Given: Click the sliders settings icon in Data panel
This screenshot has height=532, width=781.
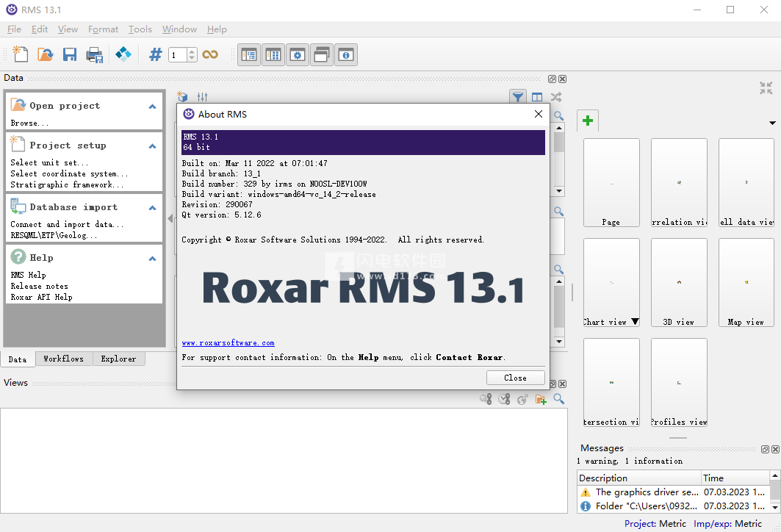Looking at the screenshot, I should pyautogui.click(x=202, y=97).
